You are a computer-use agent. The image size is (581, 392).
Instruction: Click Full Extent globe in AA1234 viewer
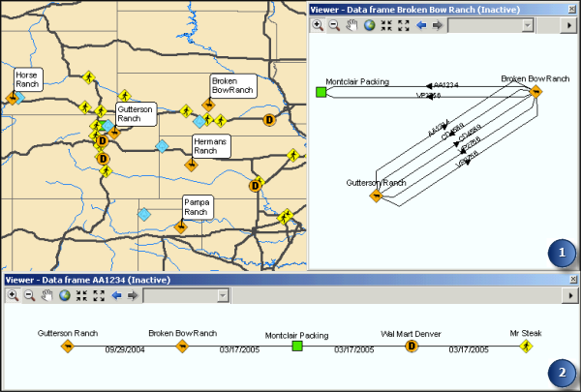pyautogui.click(x=64, y=295)
